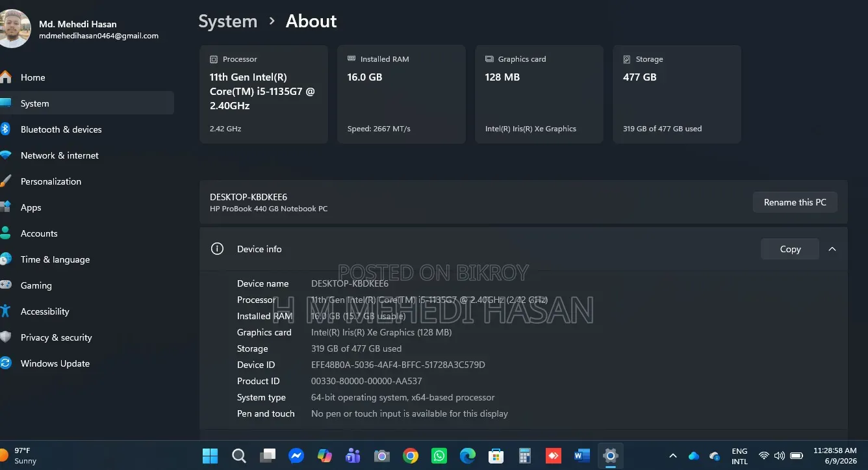Open Microsoft Teams from the taskbar

point(353,456)
